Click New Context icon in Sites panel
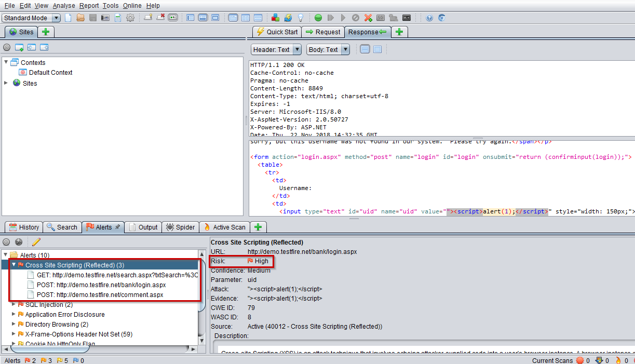The height and width of the screenshot is (364, 635). click(19, 47)
